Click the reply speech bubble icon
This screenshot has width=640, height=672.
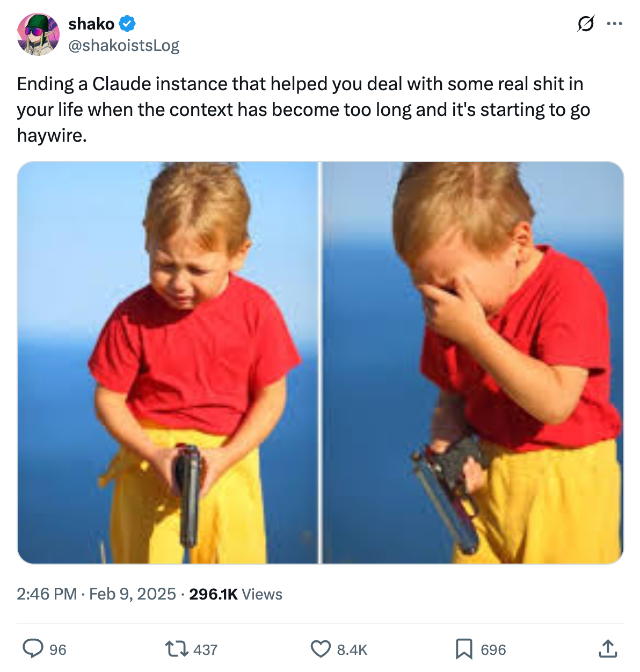[33, 649]
